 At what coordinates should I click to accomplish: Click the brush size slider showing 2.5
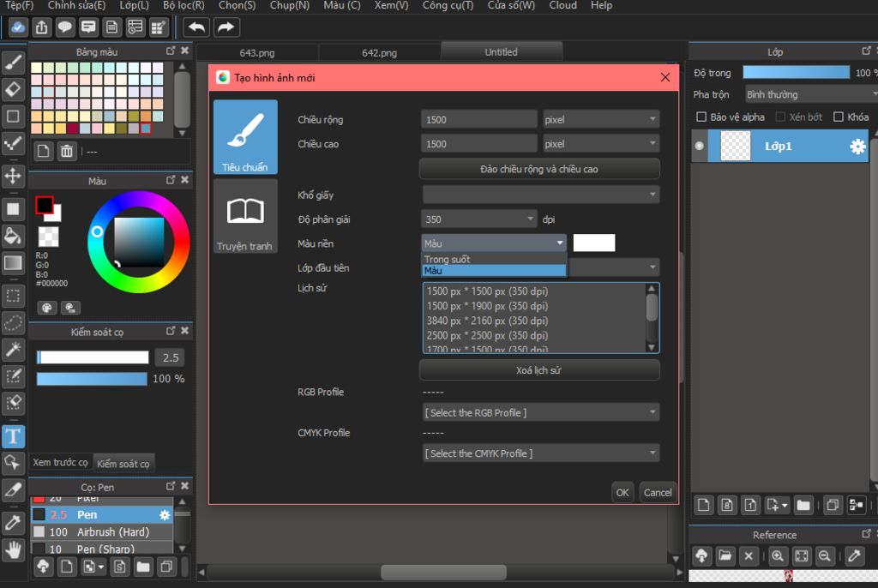(x=93, y=357)
